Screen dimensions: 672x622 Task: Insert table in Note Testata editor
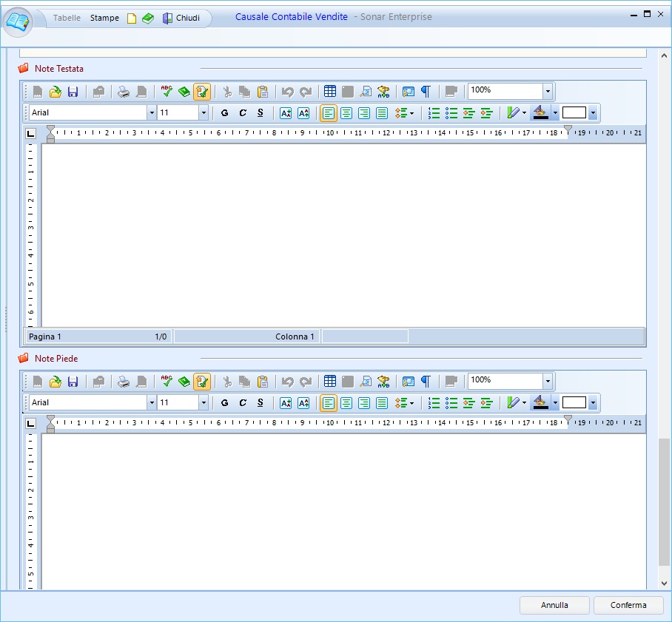330,92
